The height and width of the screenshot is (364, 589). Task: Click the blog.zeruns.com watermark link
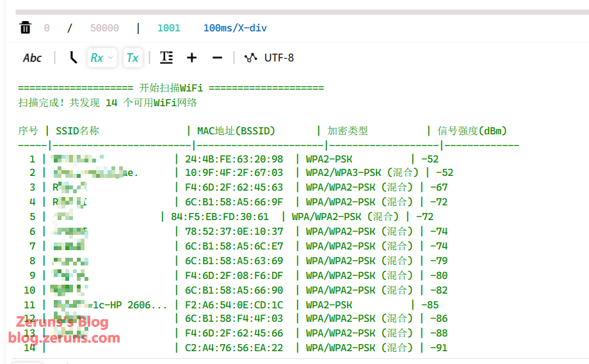point(64,338)
